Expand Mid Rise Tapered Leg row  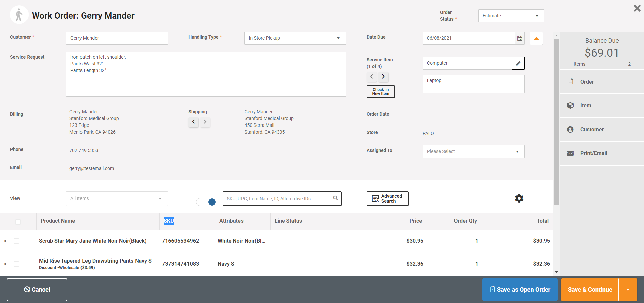click(x=5, y=264)
